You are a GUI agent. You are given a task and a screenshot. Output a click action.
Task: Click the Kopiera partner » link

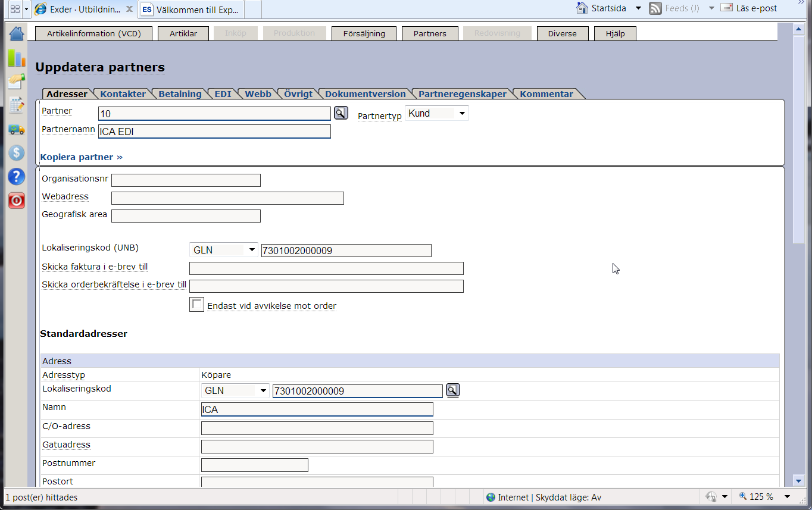pyautogui.click(x=81, y=157)
